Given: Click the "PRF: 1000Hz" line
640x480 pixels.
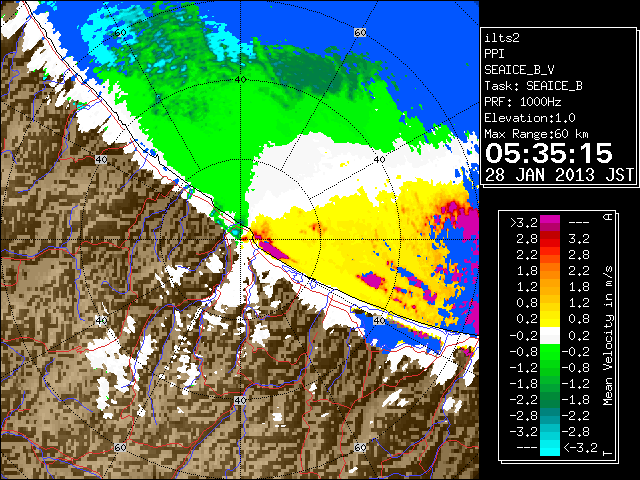Looking at the screenshot, I should (523, 102).
